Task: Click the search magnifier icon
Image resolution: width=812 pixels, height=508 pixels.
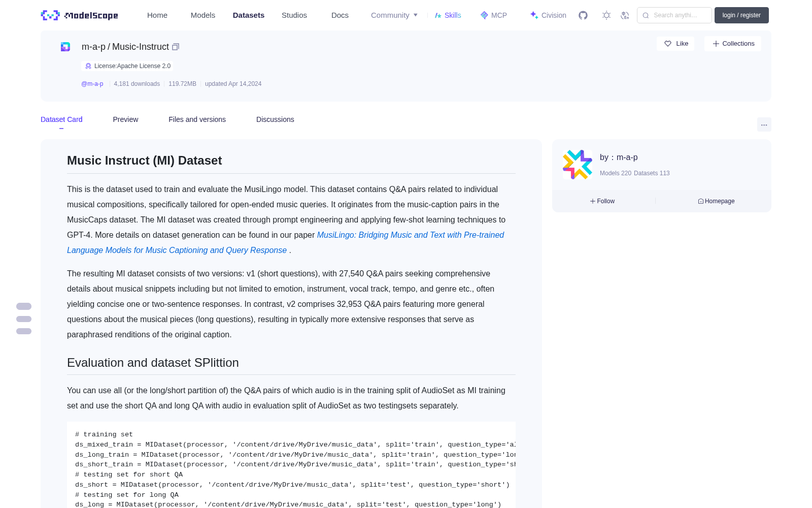Action: coord(646,15)
